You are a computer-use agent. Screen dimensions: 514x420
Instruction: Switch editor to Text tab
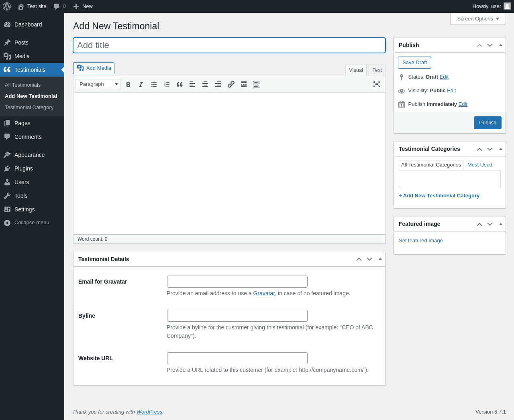point(377,70)
